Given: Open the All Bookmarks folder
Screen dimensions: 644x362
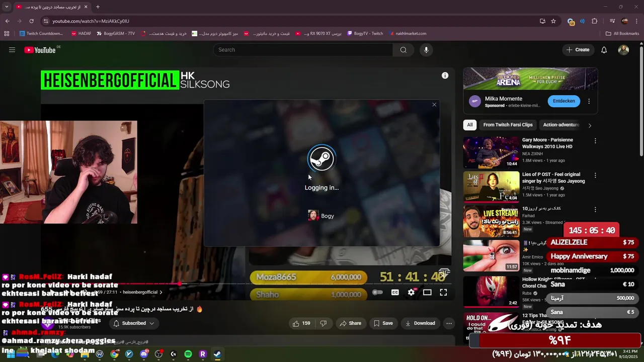Looking at the screenshot, I should (x=622, y=34).
